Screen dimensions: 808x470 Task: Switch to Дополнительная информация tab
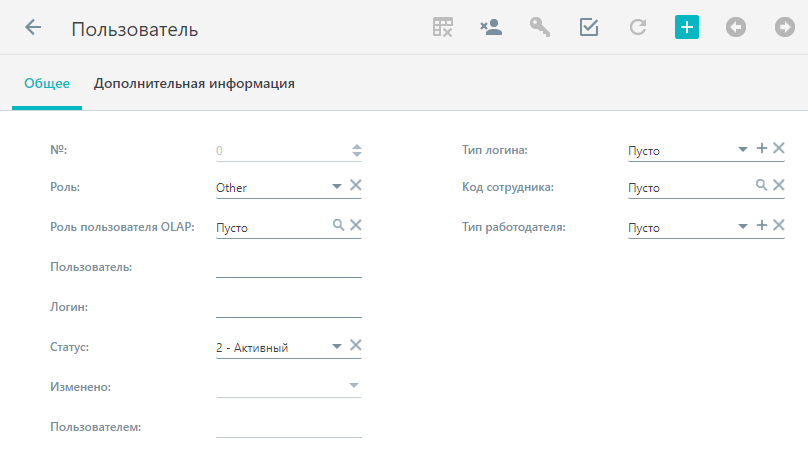[194, 83]
